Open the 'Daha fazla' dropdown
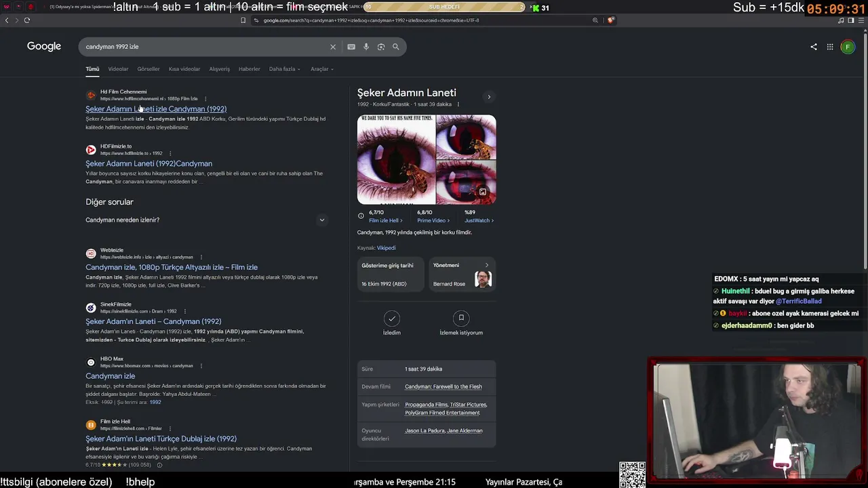Screen dimensions: 868x488 (284, 69)
